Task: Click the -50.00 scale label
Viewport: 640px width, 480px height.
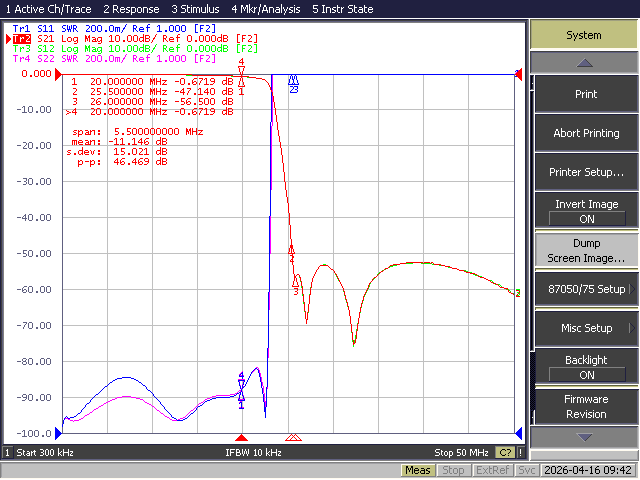Action: (34, 253)
